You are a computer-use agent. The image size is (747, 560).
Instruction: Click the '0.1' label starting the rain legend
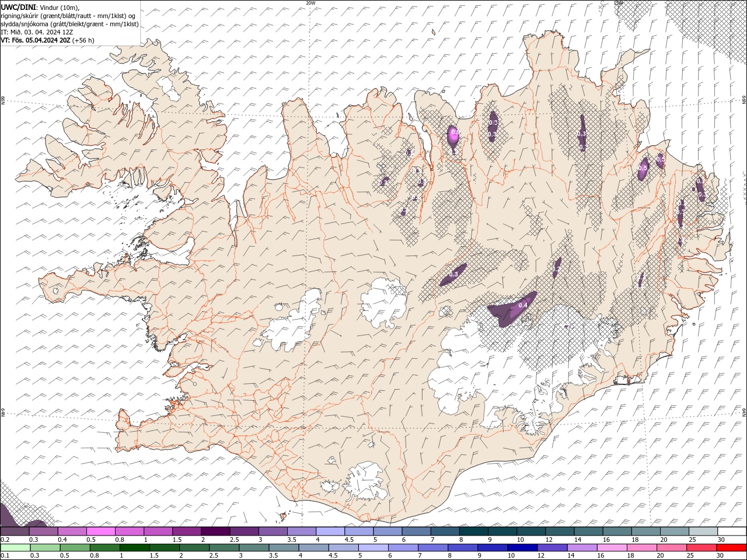tap(5, 556)
